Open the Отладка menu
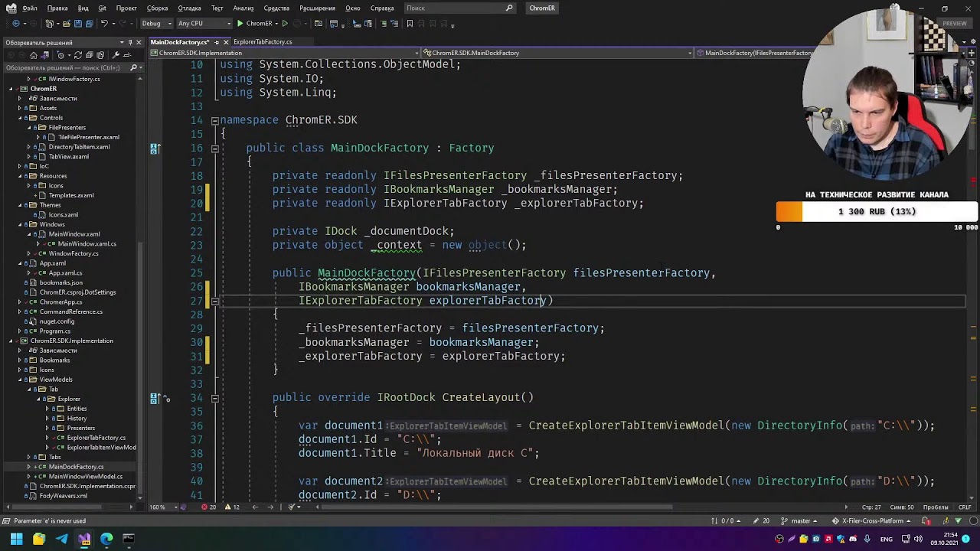Screen dimensions: 980x551 (189, 8)
